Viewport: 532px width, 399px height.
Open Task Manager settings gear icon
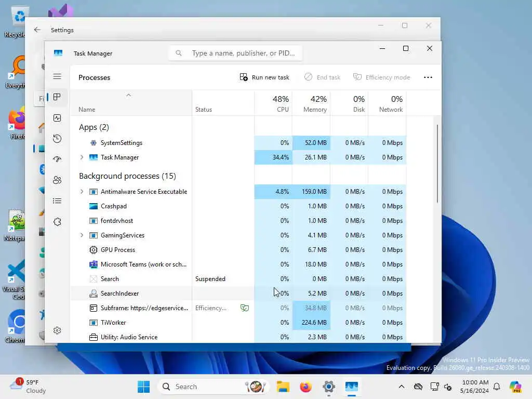point(57,330)
